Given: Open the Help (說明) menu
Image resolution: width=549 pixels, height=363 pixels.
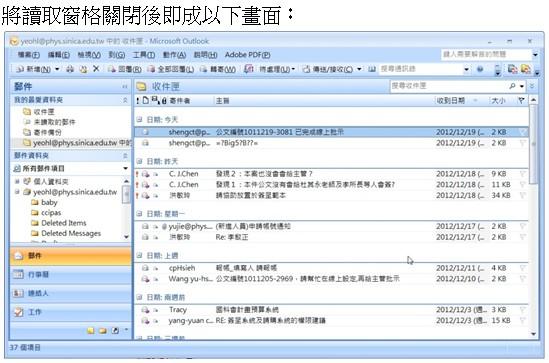Looking at the screenshot, I should 206,55.
